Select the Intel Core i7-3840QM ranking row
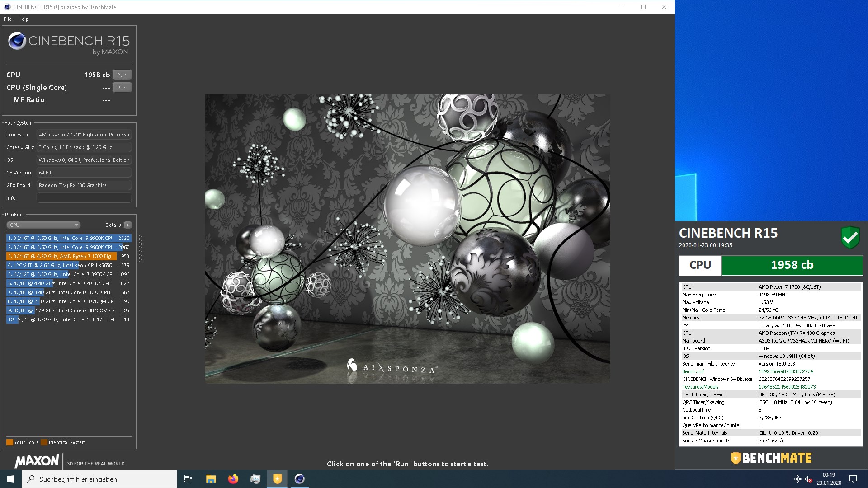 [69, 310]
